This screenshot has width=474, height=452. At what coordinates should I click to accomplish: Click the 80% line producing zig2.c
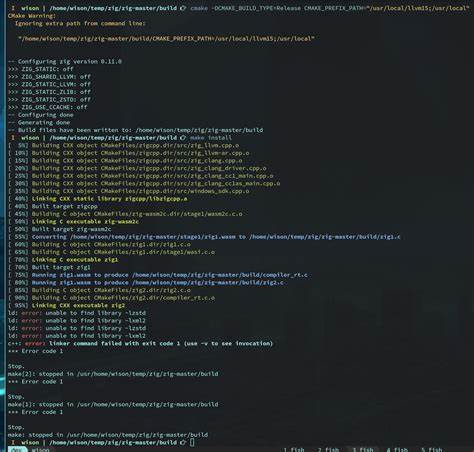[146, 283]
